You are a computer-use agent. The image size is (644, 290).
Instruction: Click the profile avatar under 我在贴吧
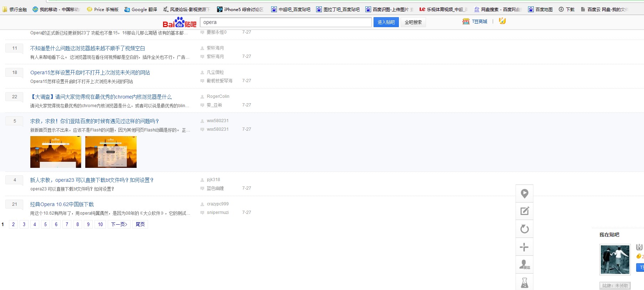(615, 260)
